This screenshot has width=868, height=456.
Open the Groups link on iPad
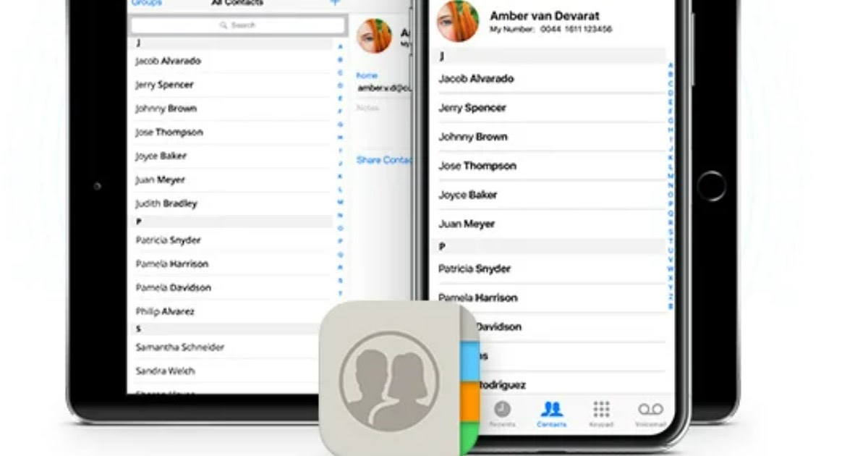146,3
